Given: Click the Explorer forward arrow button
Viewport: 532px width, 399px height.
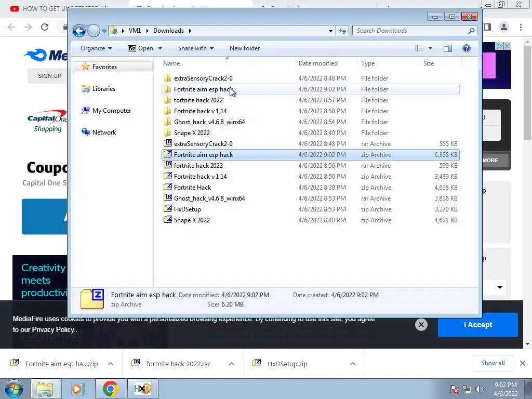Looking at the screenshot, I should (x=94, y=31).
